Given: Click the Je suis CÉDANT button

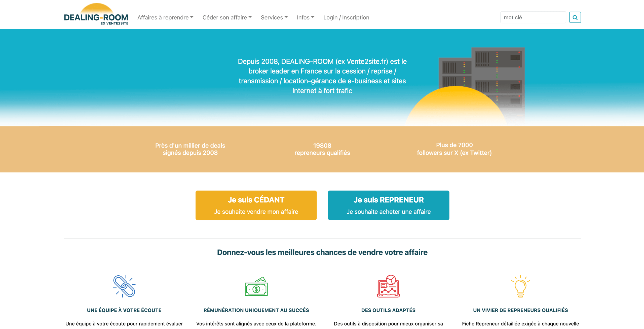Looking at the screenshot, I should (256, 205).
